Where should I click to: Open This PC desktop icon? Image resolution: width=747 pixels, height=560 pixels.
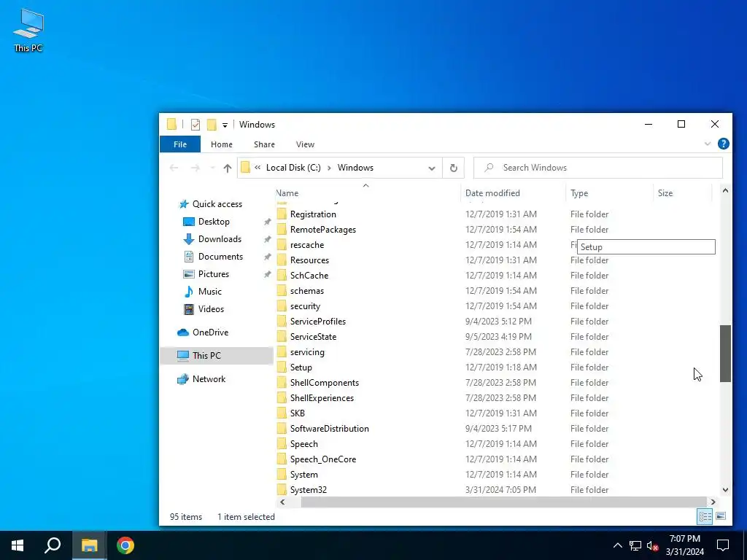click(28, 31)
